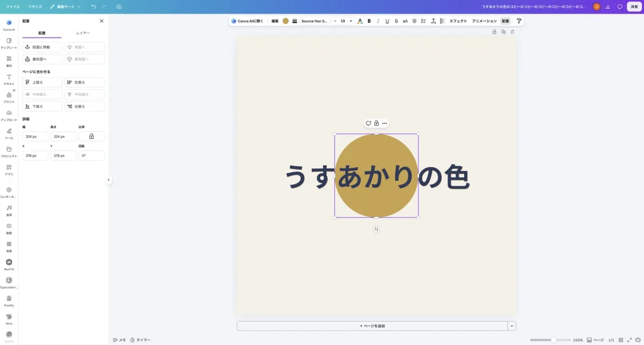Open the テンプレート (Templates) sidebar panel
Image resolution: width=644 pixels, height=345 pixels.
click(x=9, y=43)
